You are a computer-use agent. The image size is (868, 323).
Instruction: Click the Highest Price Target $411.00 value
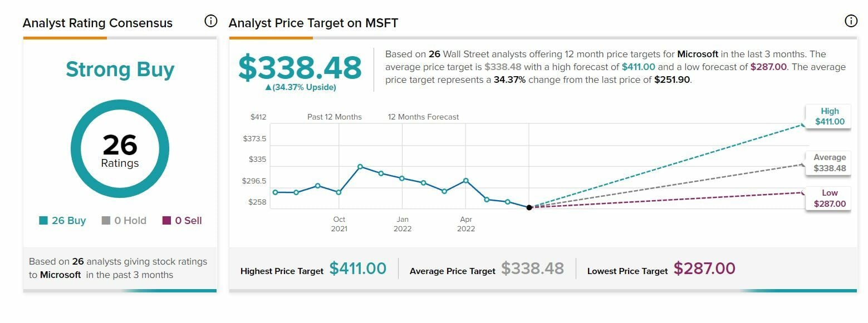357,269
